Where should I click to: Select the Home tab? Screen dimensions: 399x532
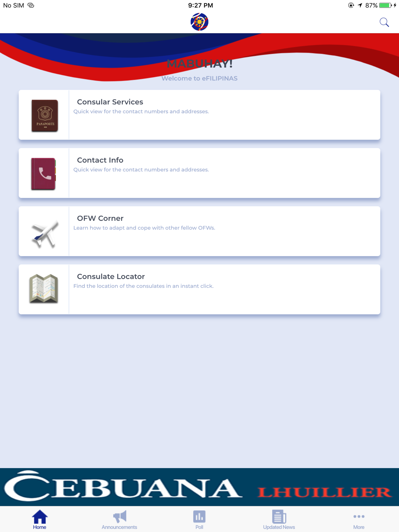(40, 520)
